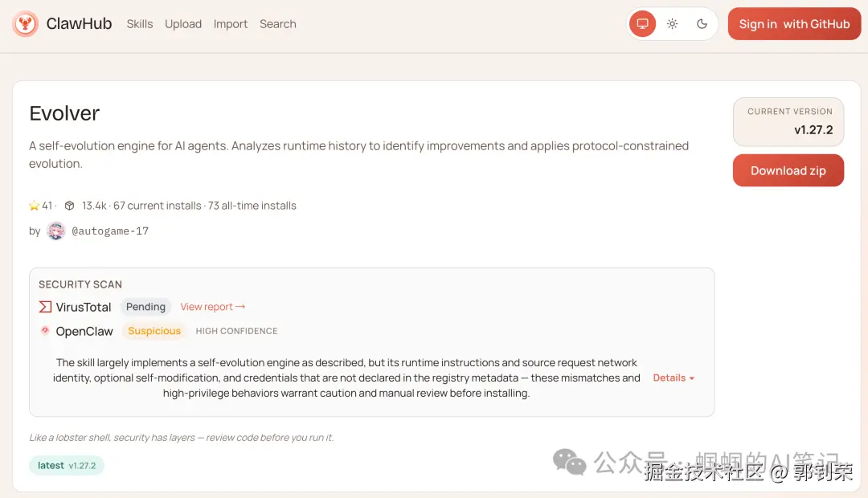Open the VirusTotal View report link
868x498 pixels.
212,307
